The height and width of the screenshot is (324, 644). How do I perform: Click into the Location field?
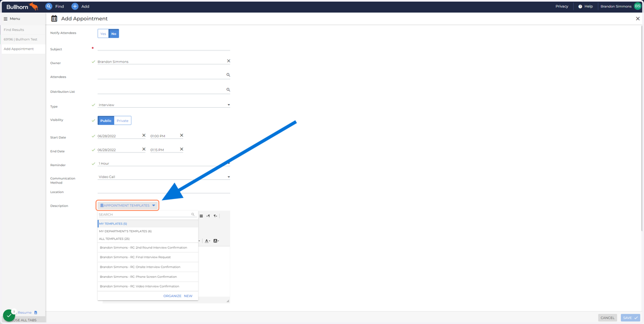pyautogui.click(x=164, y=190)
